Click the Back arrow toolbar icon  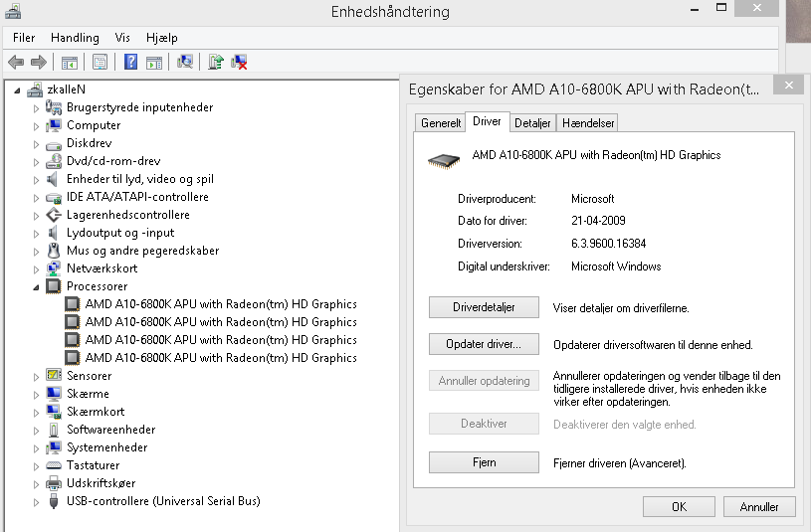(x=16, y=63)
